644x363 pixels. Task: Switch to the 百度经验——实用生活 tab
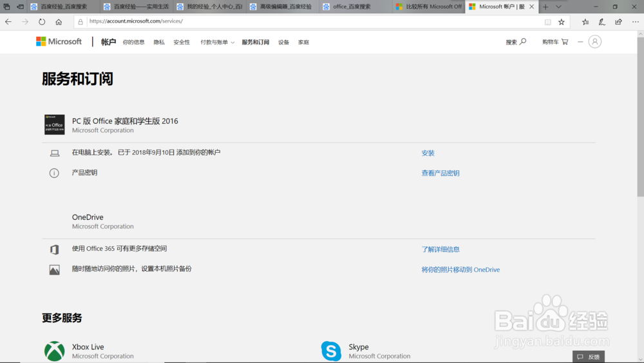pos(137,6)
